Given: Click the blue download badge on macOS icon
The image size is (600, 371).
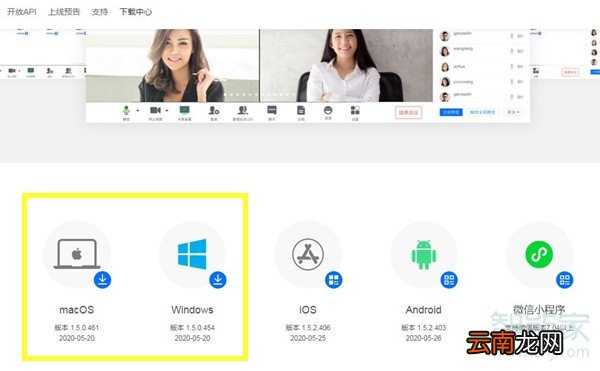Looking at the screenshot, I should 103,280.
